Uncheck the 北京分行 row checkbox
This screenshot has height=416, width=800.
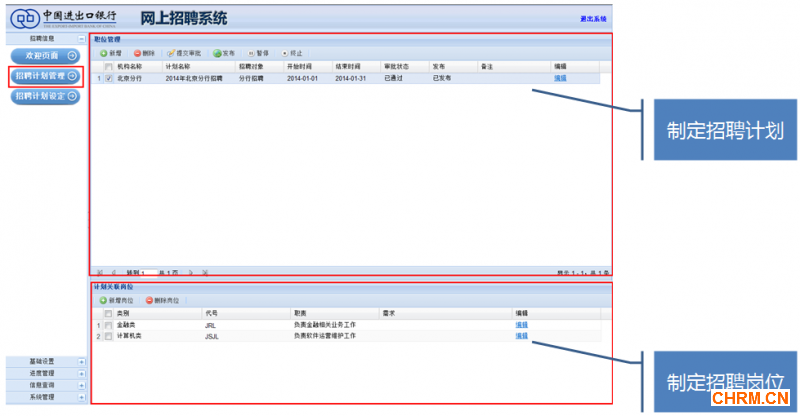click(109, 77)
